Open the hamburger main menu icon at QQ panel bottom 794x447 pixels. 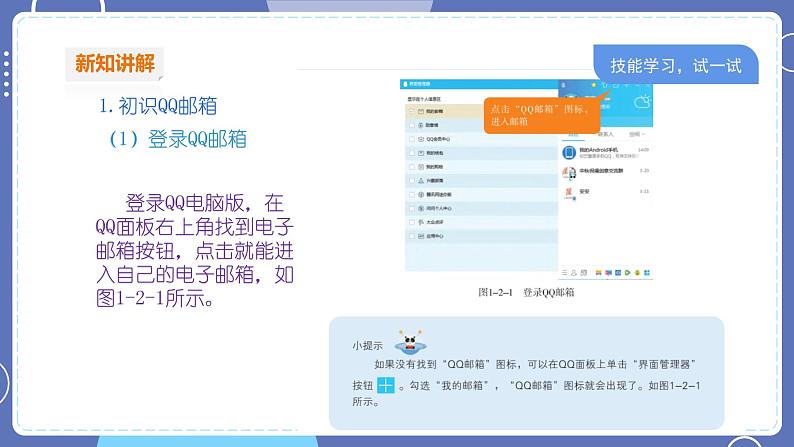click(566, 272)
